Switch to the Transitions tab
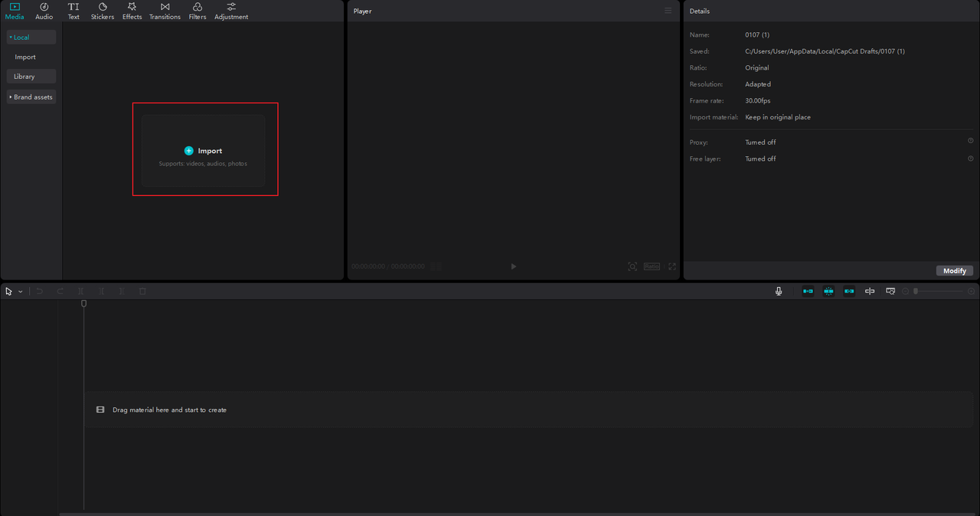Screen dimensions: 980x516 [165, 11]
